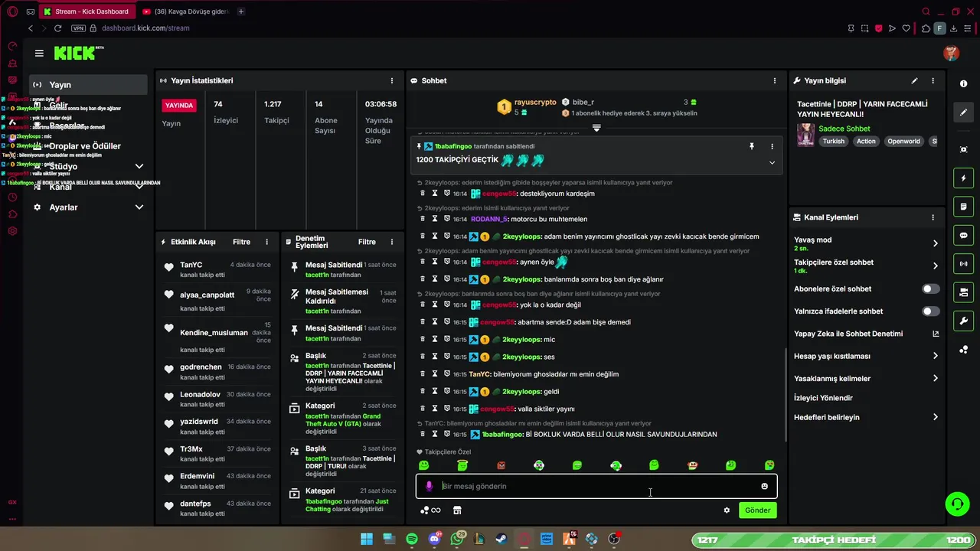Open Denetim Eylemleri three-dot options
980x551 pixels.
[x=392, y=242]
